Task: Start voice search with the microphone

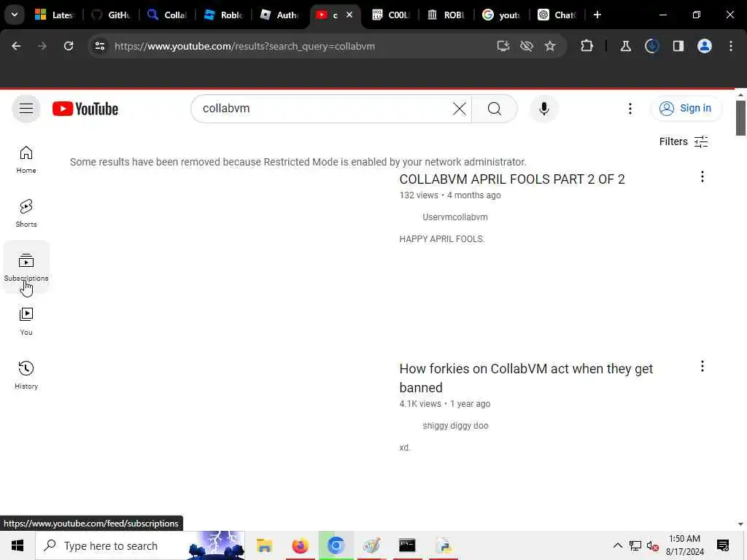Action: pyautogui.click(x=543, y=109)
